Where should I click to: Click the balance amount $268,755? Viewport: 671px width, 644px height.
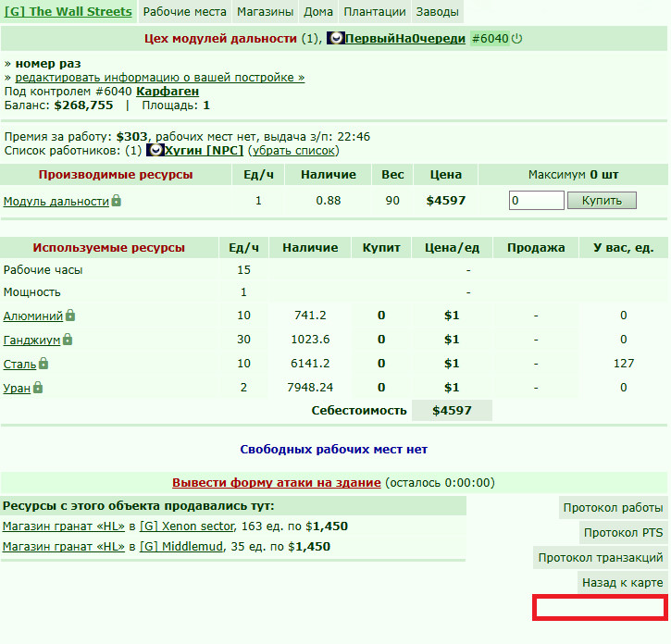pos(83,105)
